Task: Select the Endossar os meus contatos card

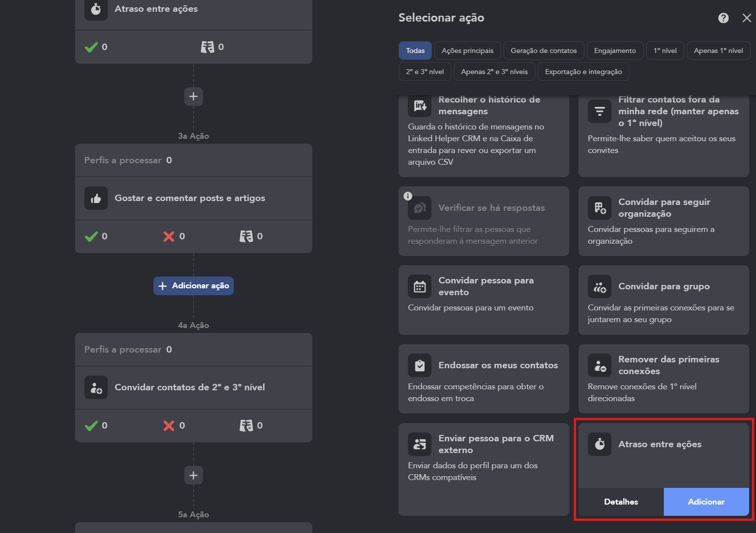Action: coord(484,379)
